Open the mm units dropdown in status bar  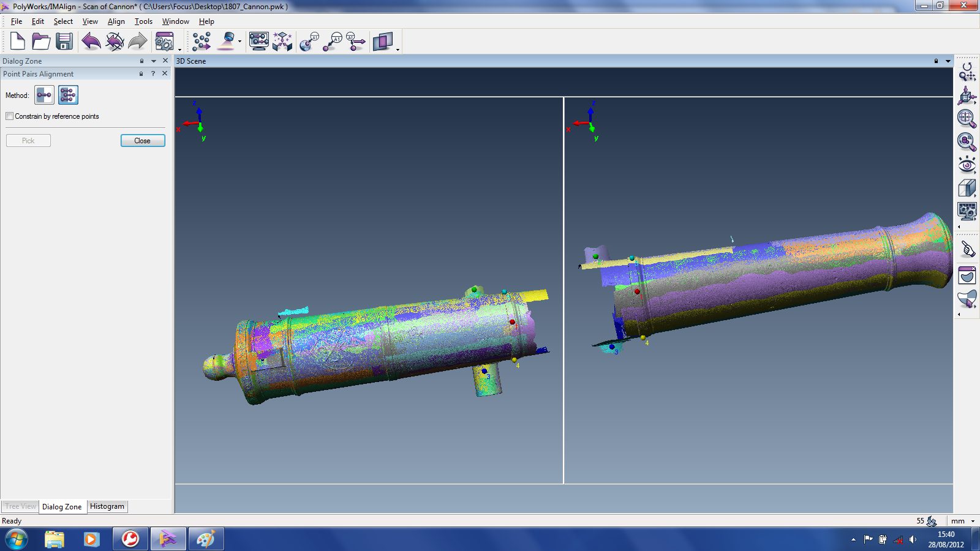pyautogui.click(x=973, y=521)
